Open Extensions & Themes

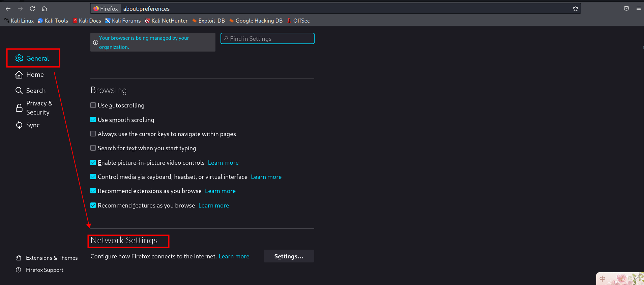(x=47, y=258)
